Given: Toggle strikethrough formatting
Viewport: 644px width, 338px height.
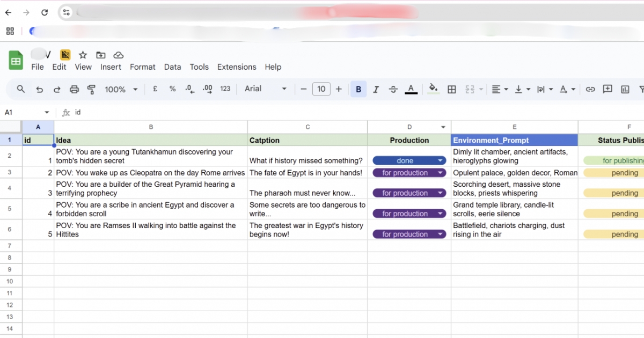Looking at the screenshot, I should [x=393, y=89].
